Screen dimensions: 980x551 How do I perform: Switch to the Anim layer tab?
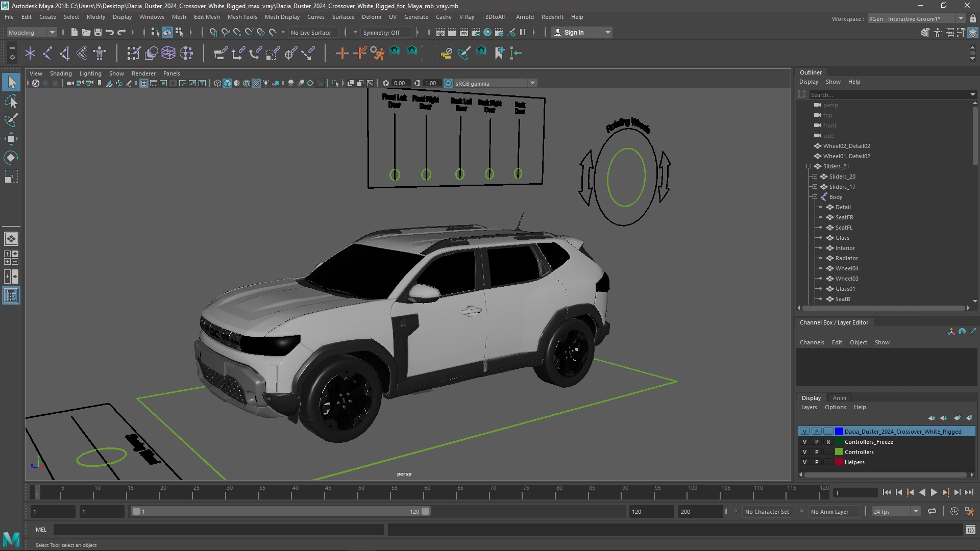[x=839, y=398]
